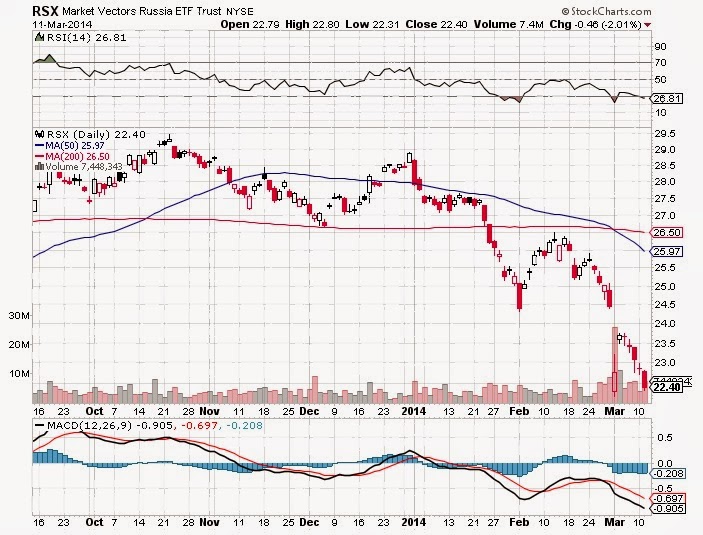Viewport: 703px width, 535px height.
Task: Click the volume bars icon in the legend
Action: [39, 166]
